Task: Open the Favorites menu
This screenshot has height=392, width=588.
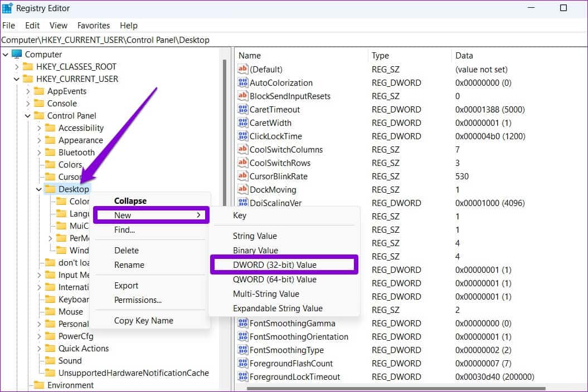Action: (94, 26)
